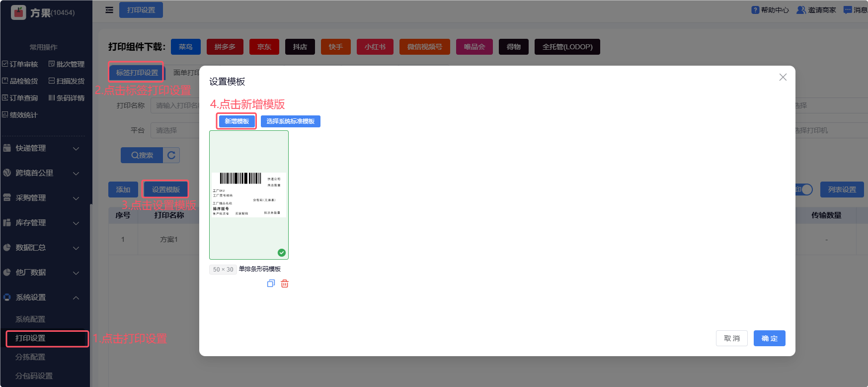This screenshot has height=387, width=868.
Task: Open the 平台 请选择 dropdown
Action: point(175,130)
